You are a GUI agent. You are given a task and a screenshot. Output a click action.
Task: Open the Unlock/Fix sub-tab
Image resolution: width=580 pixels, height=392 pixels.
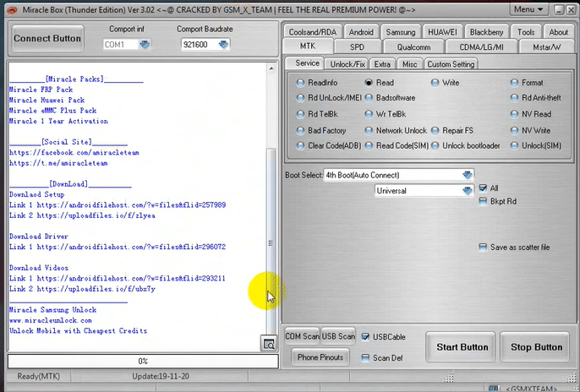(x=347, y=64)
